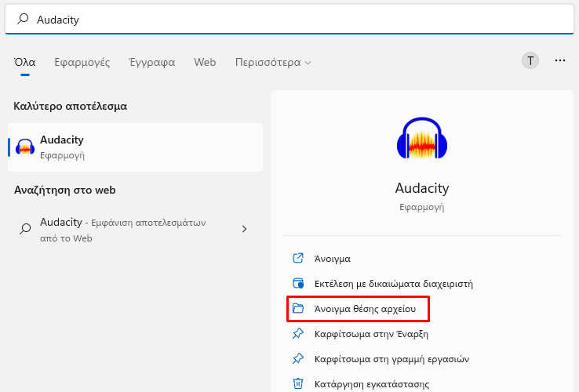Click the web search magnifier icon

click(x=25, y=229)
